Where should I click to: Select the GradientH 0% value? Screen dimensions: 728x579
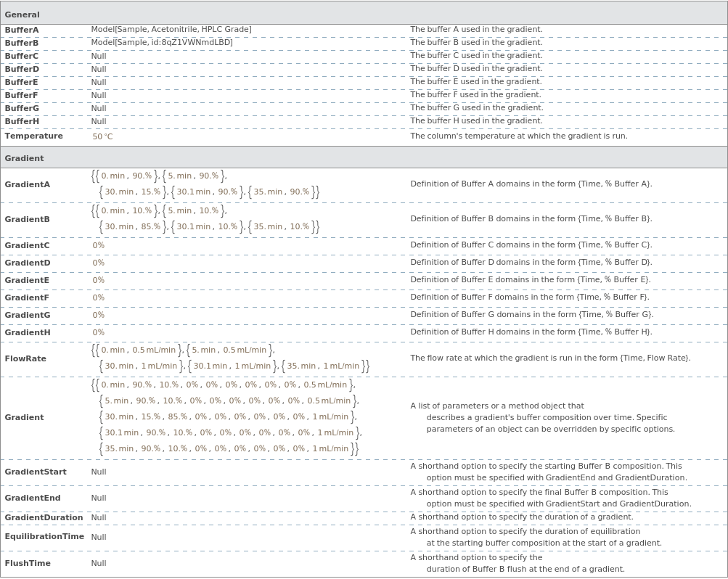tap(98, 333)
